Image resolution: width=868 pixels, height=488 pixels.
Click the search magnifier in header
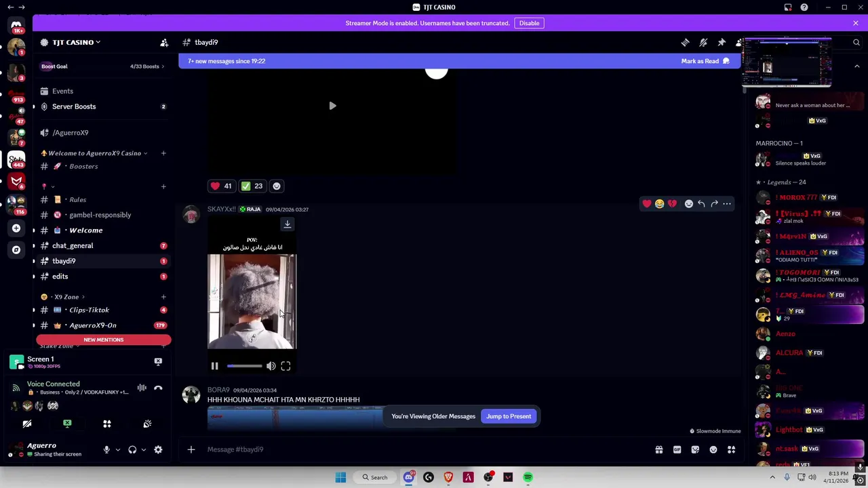856,42
